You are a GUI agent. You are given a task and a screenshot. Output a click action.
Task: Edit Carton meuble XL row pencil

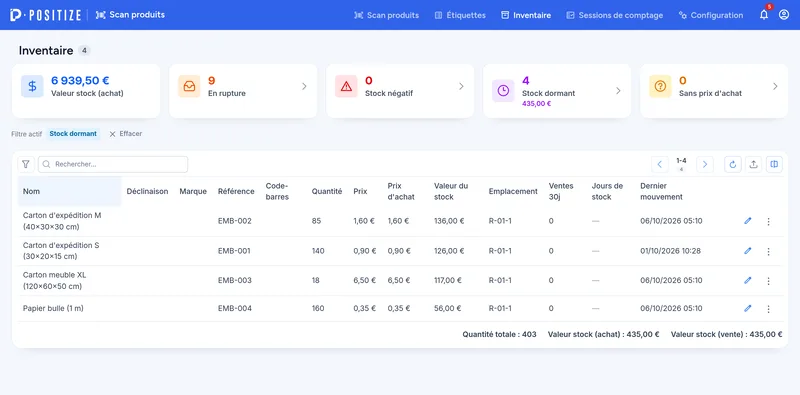tap(747, 280)
